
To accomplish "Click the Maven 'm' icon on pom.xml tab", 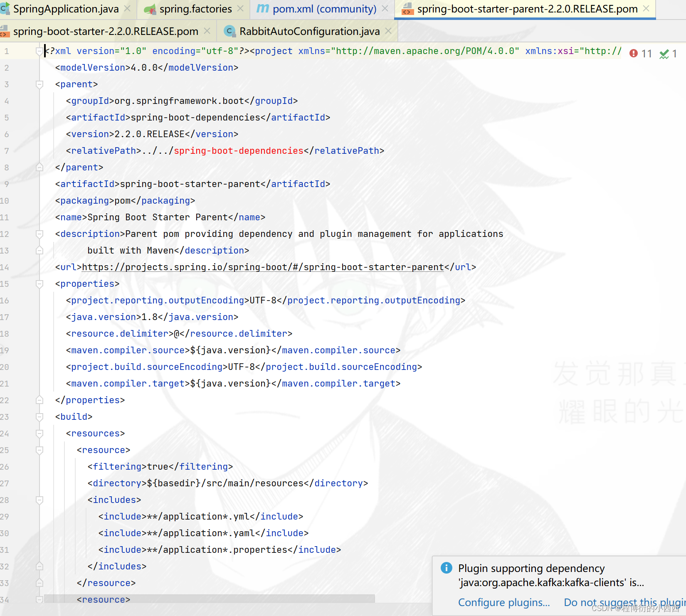I will (263, 8).
